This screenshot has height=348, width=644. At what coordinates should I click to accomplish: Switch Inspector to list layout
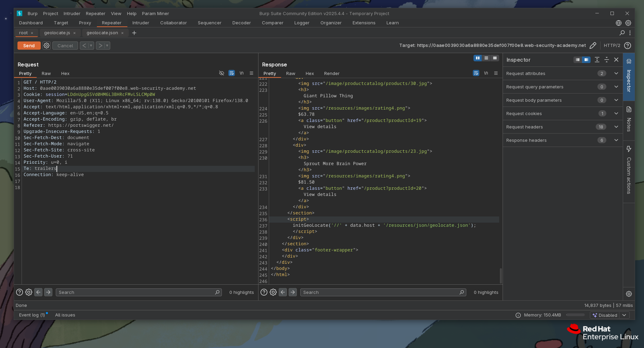pos(578,60)
